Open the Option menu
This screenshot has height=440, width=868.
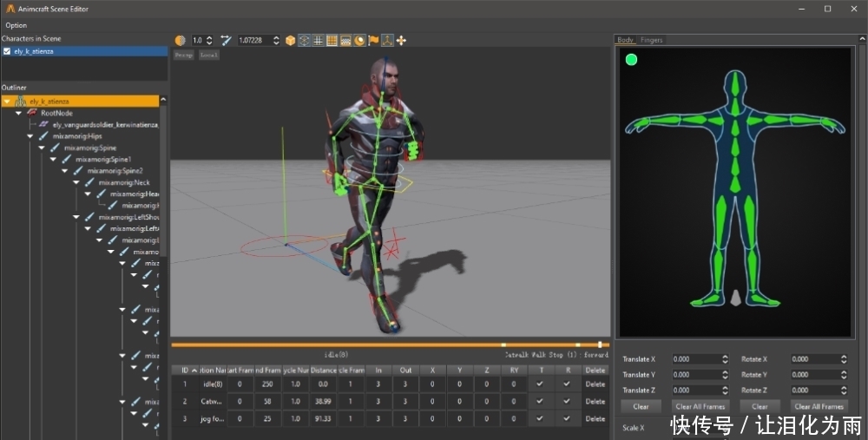point(16,25)
